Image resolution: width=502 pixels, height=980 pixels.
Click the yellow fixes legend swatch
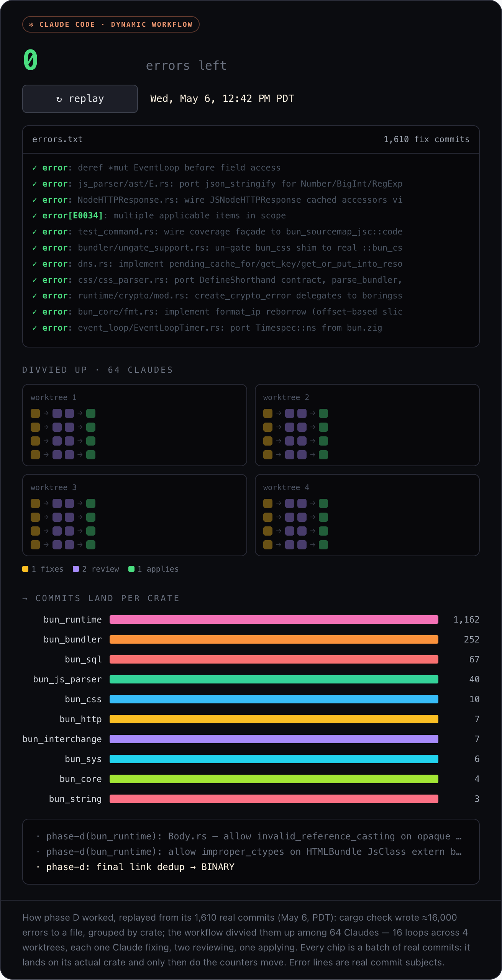[25, 569]
